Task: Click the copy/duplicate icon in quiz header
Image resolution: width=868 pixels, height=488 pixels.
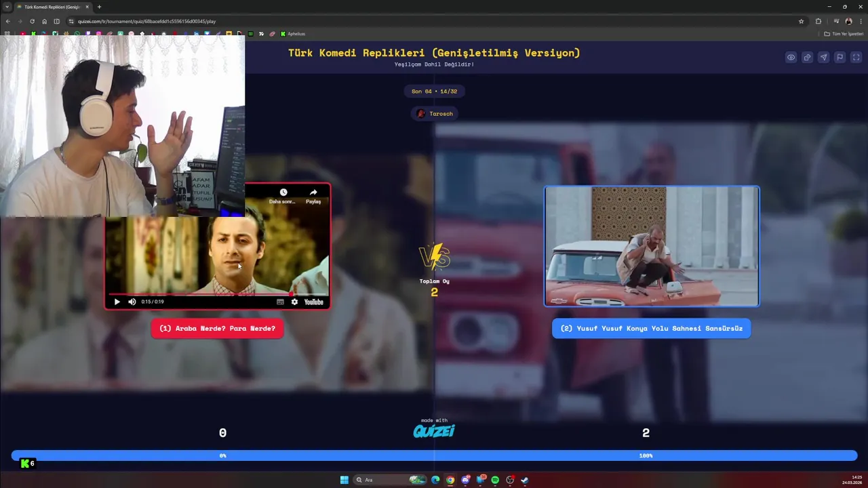Action: coord(807,58)
